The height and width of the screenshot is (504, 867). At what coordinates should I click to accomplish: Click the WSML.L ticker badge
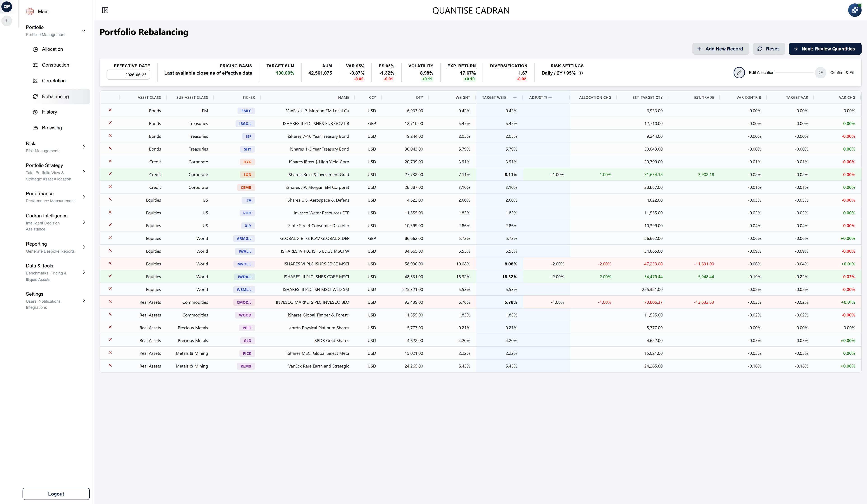(244, 290)
